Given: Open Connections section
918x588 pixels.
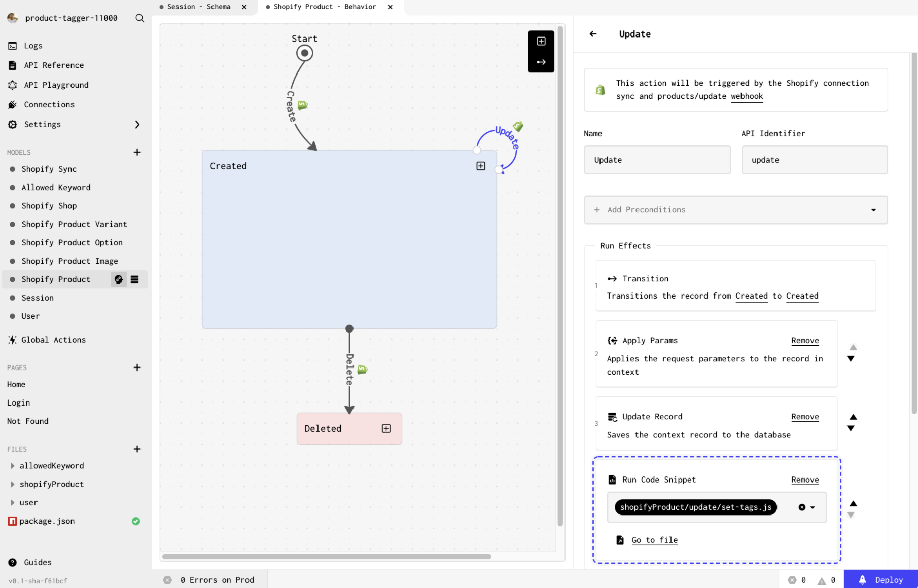Looking at the screenshot, I should point(49,105).
